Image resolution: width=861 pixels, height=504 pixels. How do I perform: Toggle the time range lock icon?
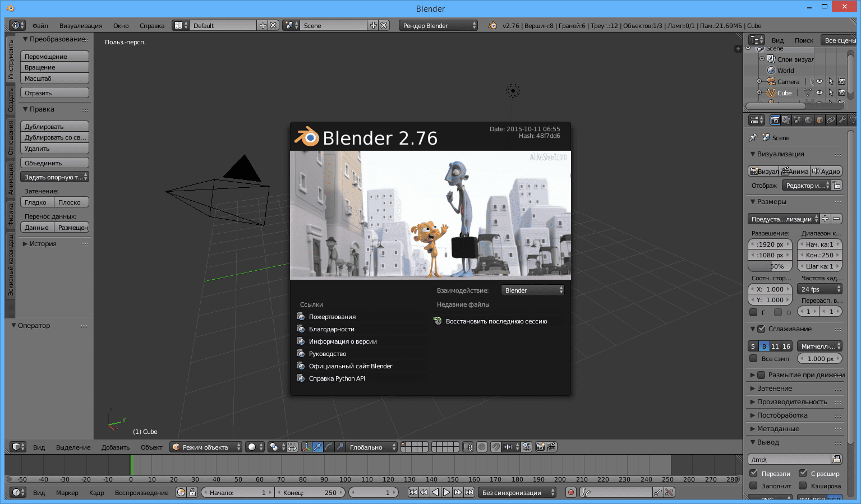(x=192, y=492)
